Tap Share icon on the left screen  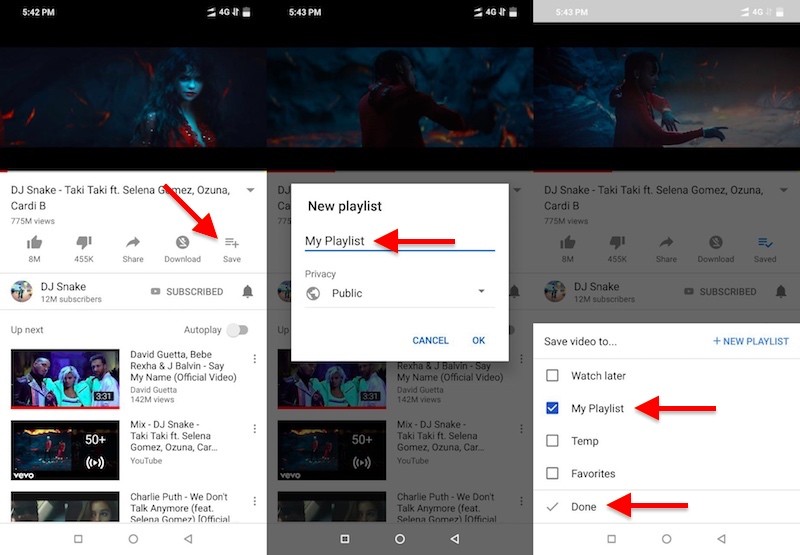click(x=133, y=242)
